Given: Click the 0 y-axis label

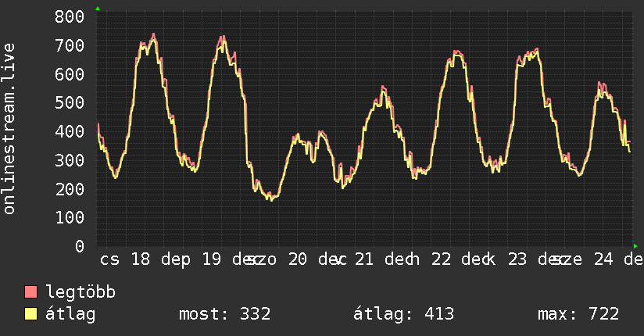Looking at the screenshot, I should (80, 246).
